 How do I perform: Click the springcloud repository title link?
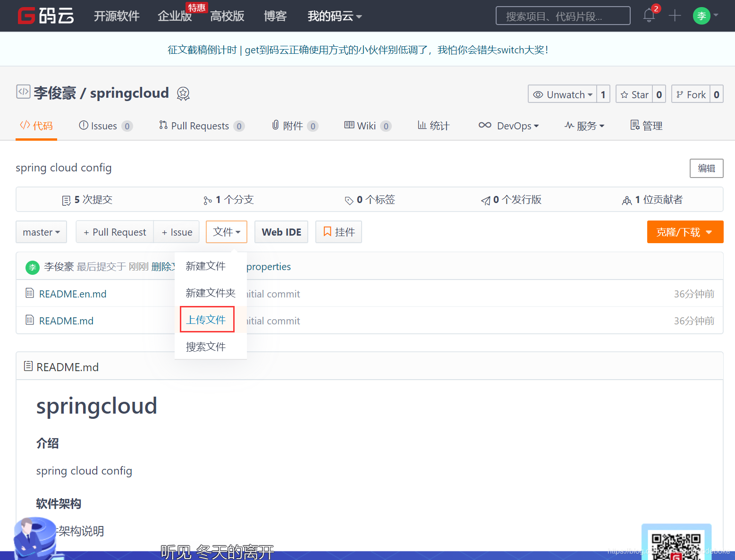129,93
